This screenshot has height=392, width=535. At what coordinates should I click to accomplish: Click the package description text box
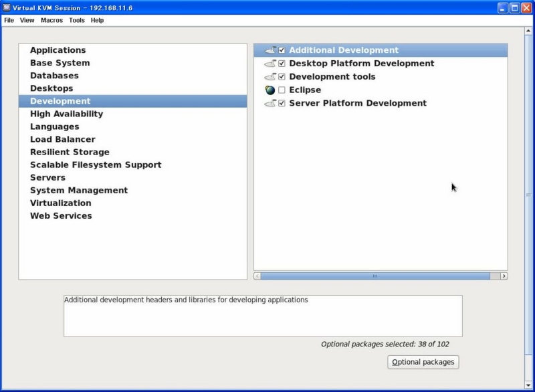coord(263,316)
